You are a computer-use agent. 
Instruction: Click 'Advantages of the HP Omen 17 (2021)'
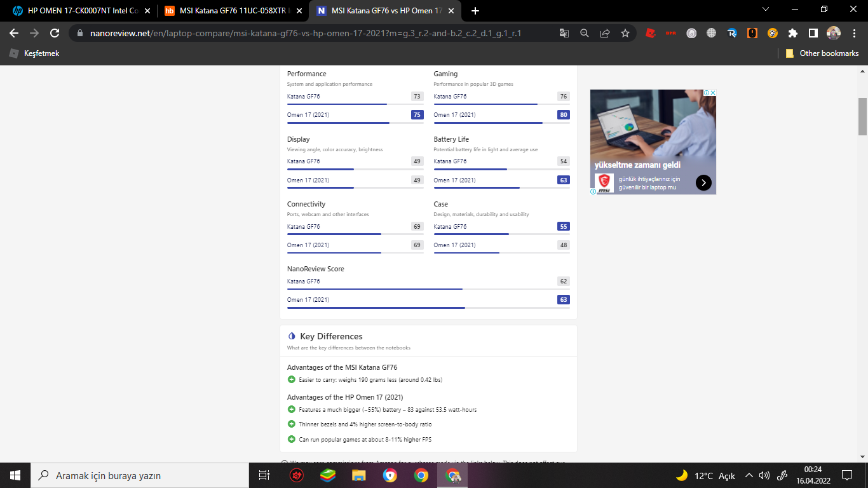click(345, 397)
